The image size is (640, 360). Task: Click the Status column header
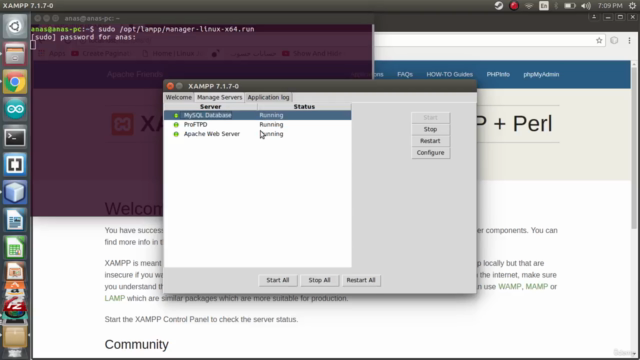tap(304, 107)
